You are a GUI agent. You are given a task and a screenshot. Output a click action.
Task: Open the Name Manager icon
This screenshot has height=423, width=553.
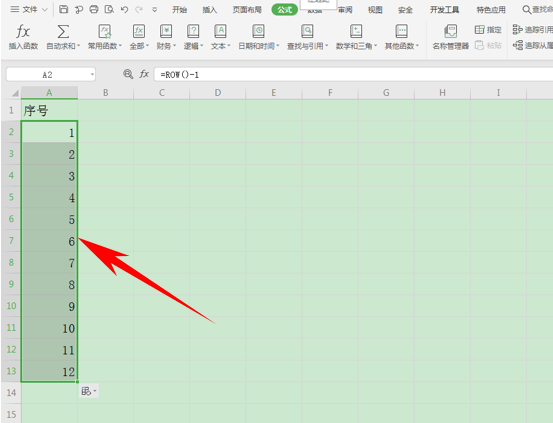(450, 31)
